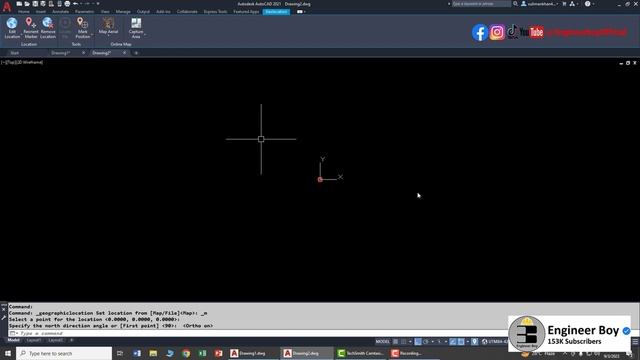This screenshot has height=360, width=640.
Task: Click the command line input field
Action: (x=261, y=333)
